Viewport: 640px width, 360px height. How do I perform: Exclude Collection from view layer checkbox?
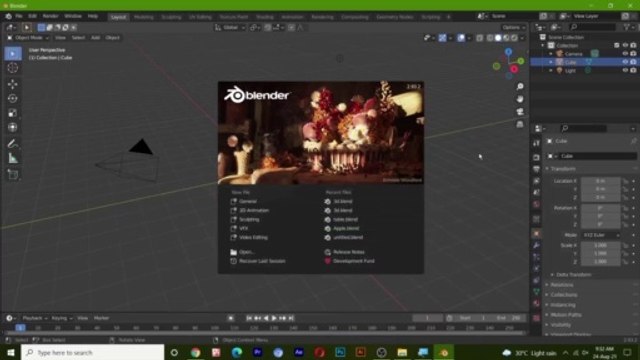(617, 45)
